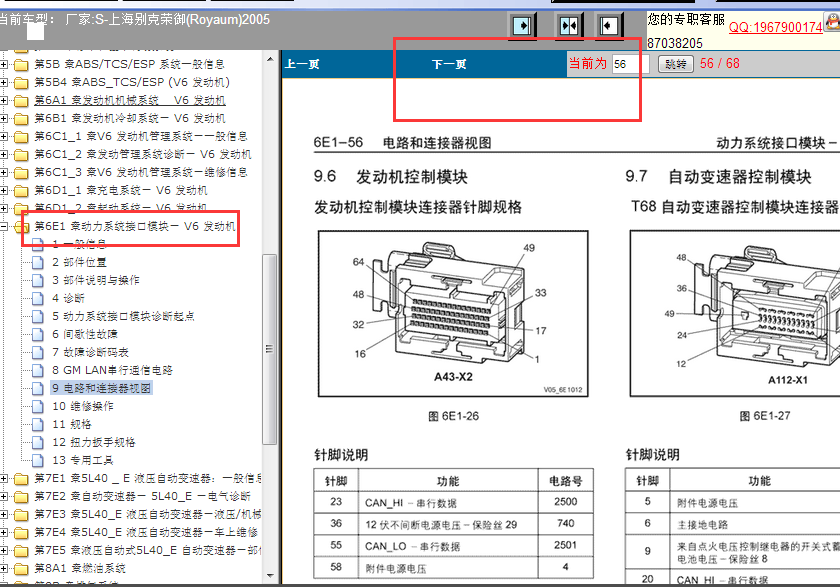Click the expand-left-pane arrow toolbar icon
Viewport: 840px width, 587px height.
point(521,25)
